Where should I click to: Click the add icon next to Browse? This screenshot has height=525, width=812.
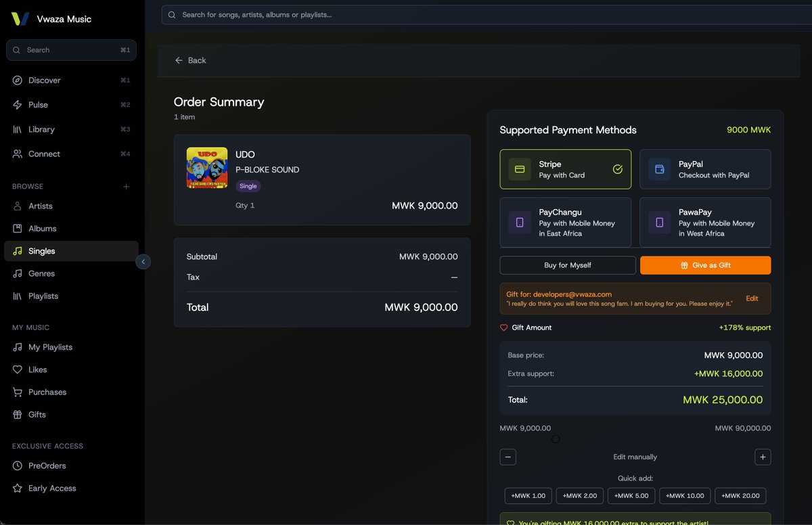(126, 186)
